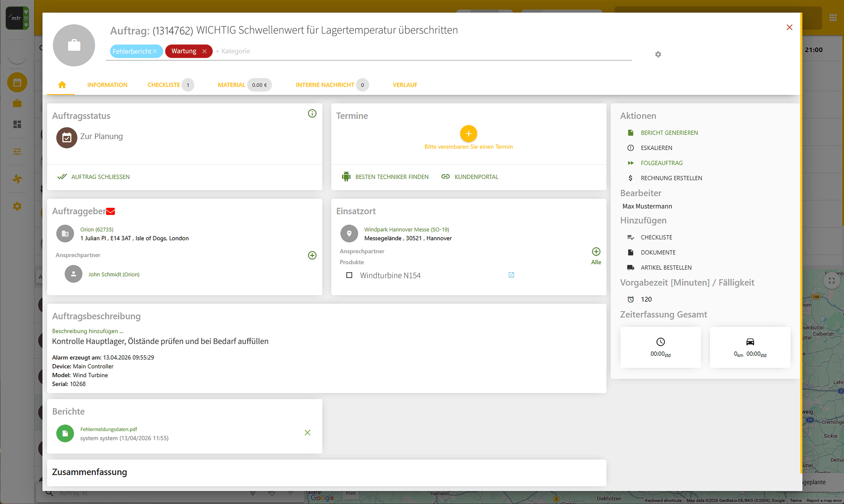844x504 pixels.
Task: Click 'Bitte vereinbaren Sie einen Termin'
Action: pyautogui.click(x=468, y=147)
